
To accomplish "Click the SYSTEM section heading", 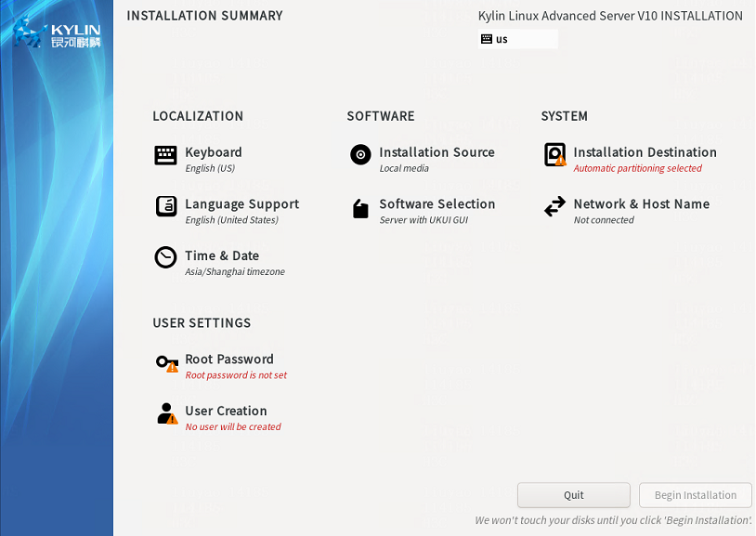I will pyautogui.click(x=565, y=116).
